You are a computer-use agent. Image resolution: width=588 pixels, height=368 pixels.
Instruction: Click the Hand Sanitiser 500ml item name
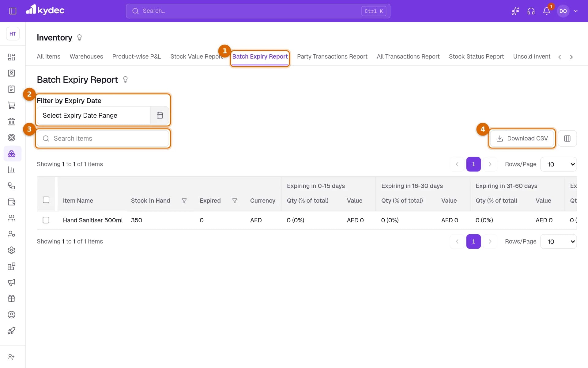(93, 220)
